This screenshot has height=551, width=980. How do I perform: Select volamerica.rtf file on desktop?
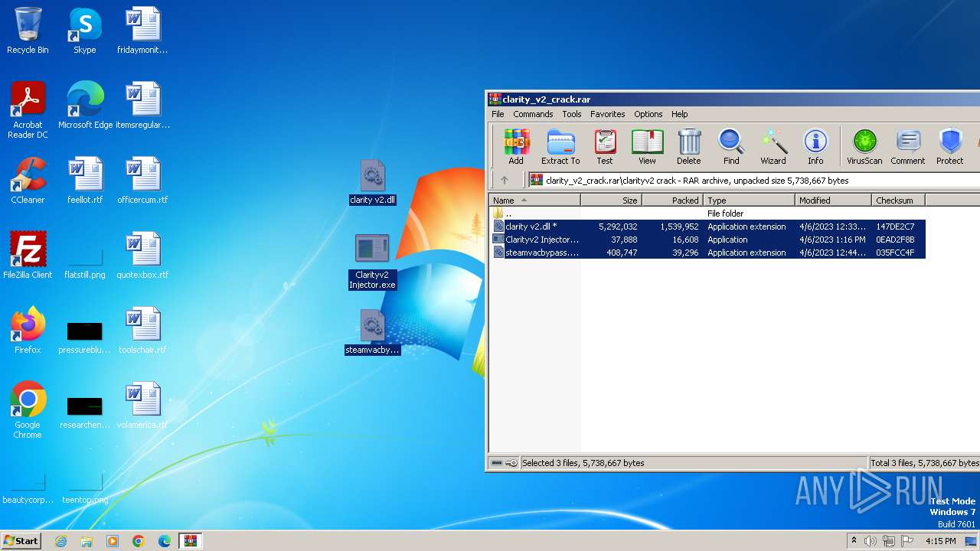[142, 406]
